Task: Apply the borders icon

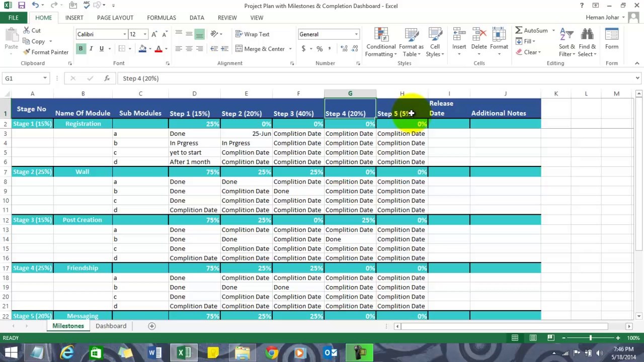Action: pos(122,49)
